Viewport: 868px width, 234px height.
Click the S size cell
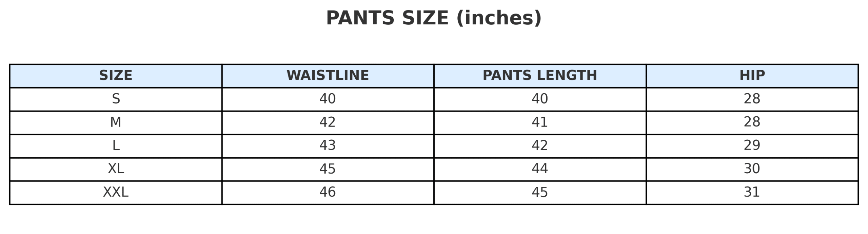point(116,99)
